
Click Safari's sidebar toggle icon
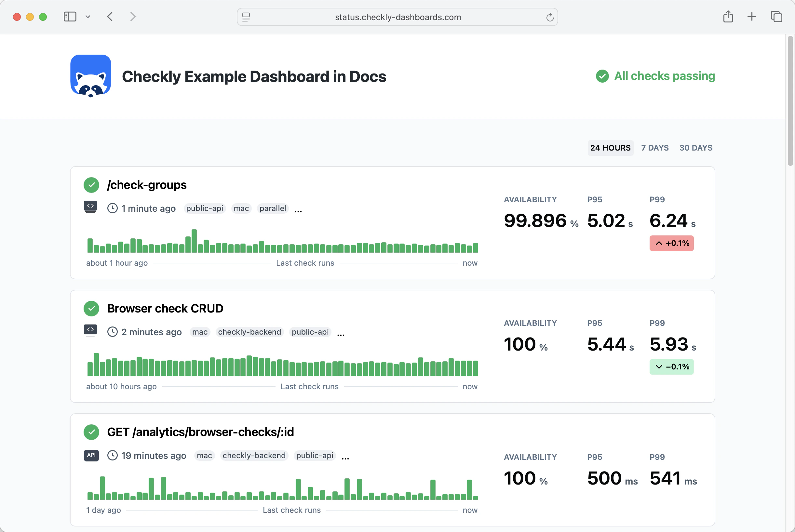(70, 17)
